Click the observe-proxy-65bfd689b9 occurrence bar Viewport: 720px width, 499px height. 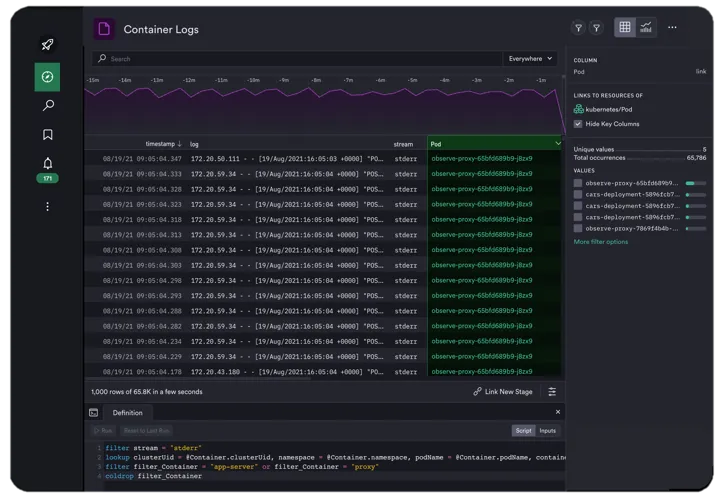(695, 183)
